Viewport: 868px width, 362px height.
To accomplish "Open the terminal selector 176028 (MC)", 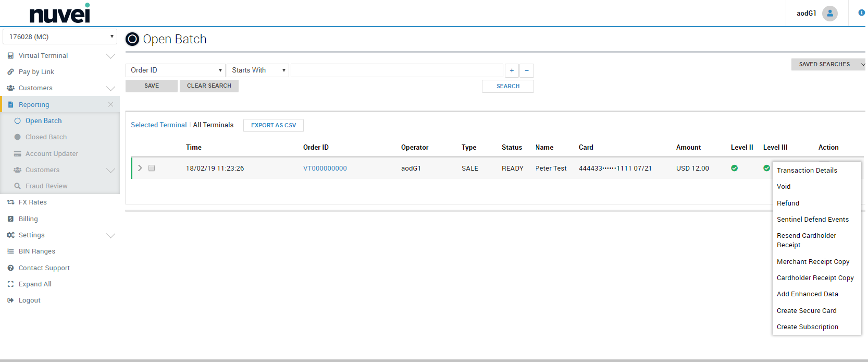I will pos(60,37).
